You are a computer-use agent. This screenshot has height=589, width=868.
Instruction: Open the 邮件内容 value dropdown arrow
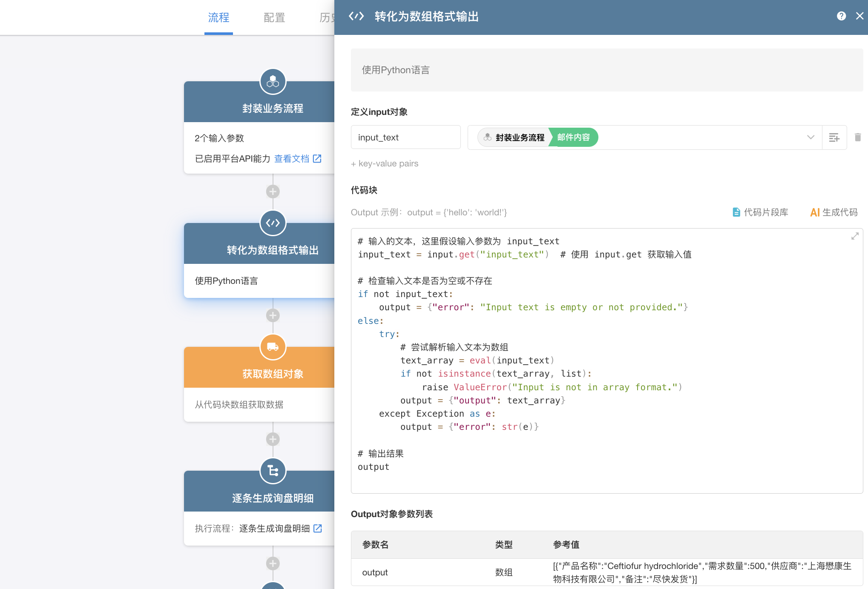point(810,137)
